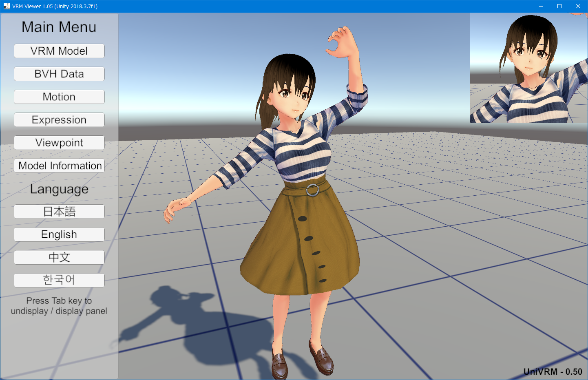Viewport: 588px width, 380px height.
Task: Open the VRM Model menu button
Action: 59,51
